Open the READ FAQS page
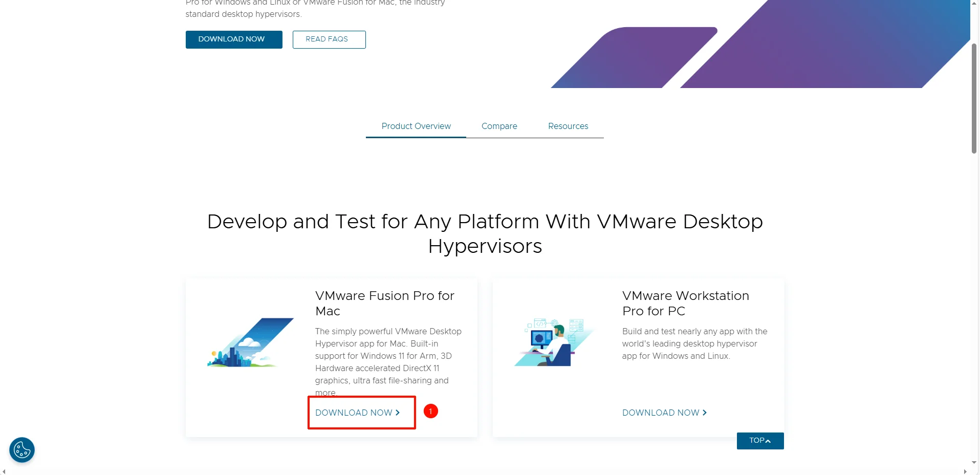Viewport: 980px width, 475px height. [x=328, y=39]
